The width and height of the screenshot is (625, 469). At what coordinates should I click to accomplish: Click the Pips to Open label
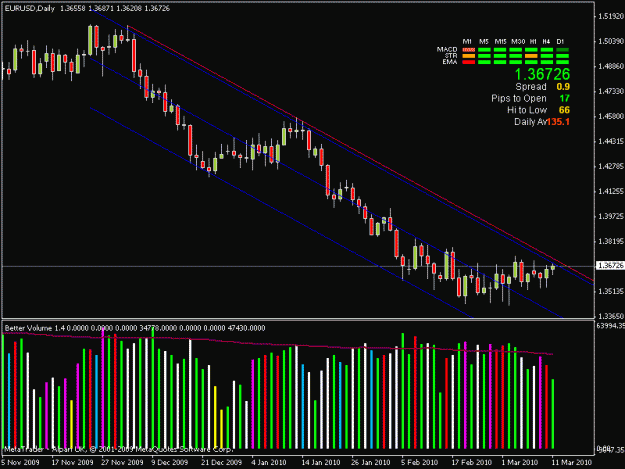click(x=519, y=98)
